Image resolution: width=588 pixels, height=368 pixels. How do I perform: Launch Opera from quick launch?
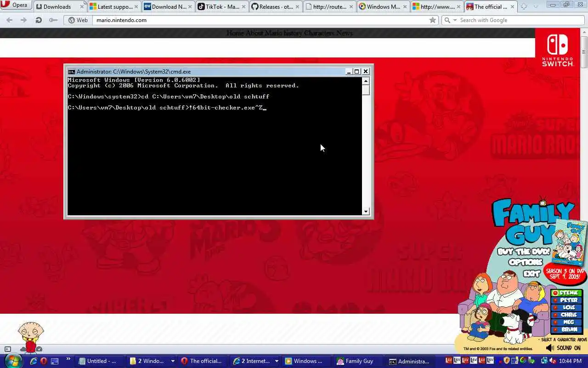coord(44,361)
